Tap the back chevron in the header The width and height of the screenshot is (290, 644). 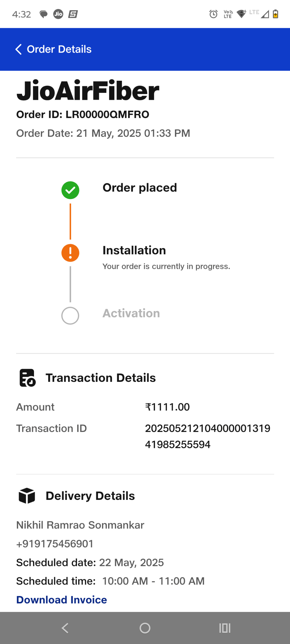click(19, 49)
